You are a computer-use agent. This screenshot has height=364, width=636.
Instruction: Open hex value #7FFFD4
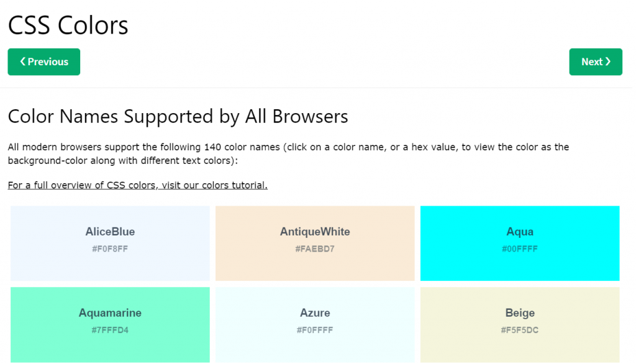pyautogui.click(x=110, y=330)
